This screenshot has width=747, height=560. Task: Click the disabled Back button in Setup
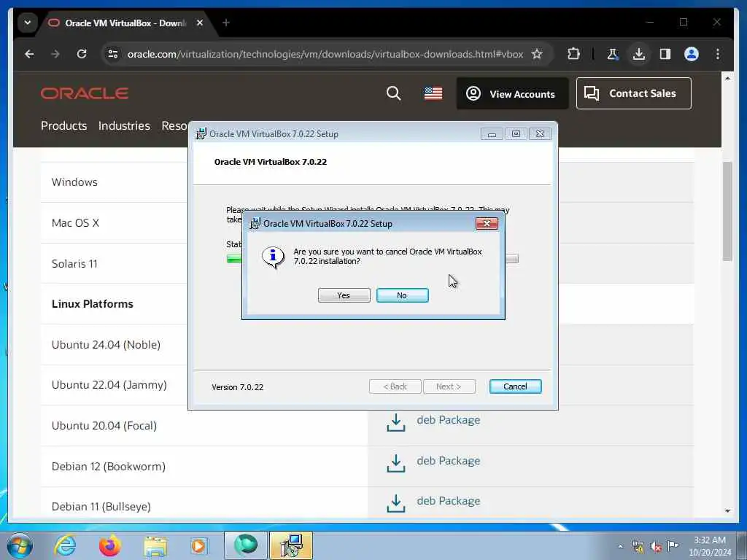pos(395,386)
